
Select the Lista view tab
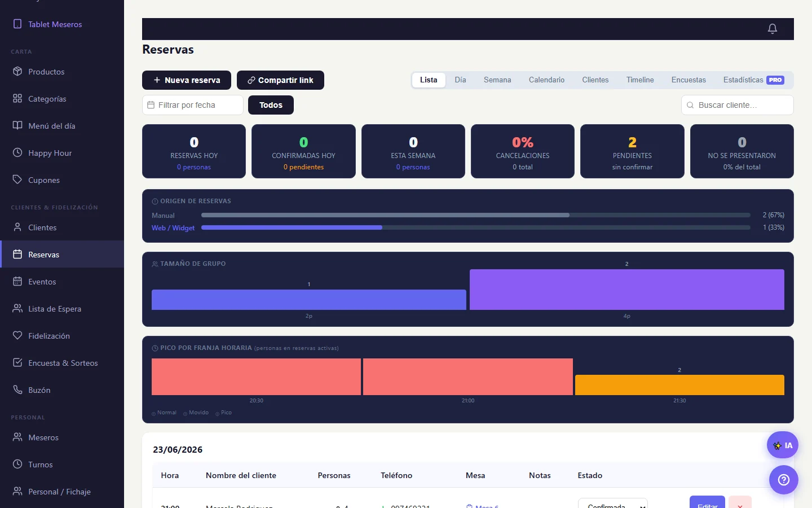429,80
